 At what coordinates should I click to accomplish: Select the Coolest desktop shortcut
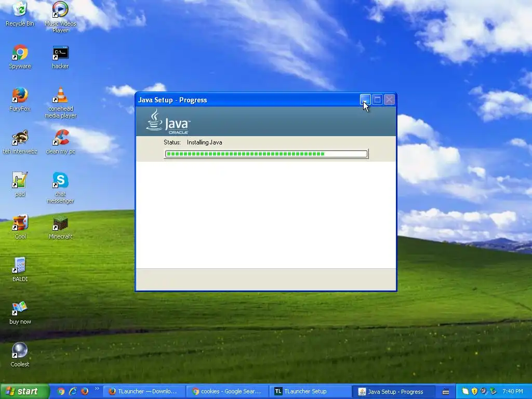[20, 355]
